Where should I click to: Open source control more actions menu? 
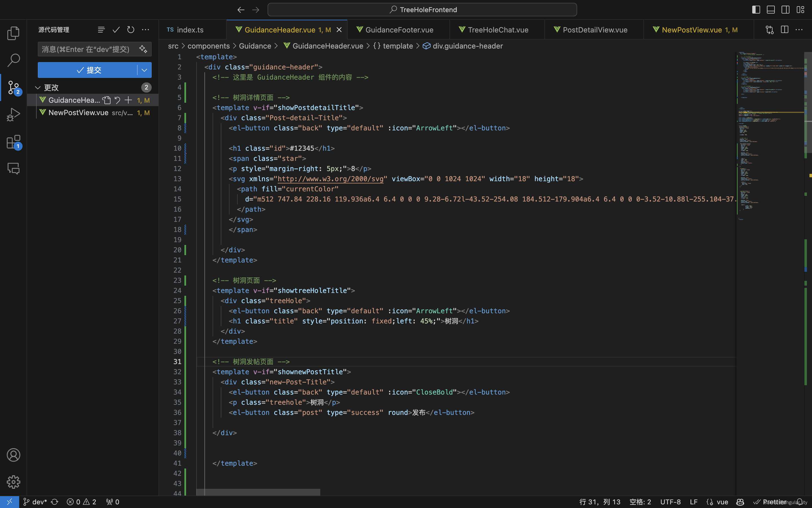coord(145,30)
